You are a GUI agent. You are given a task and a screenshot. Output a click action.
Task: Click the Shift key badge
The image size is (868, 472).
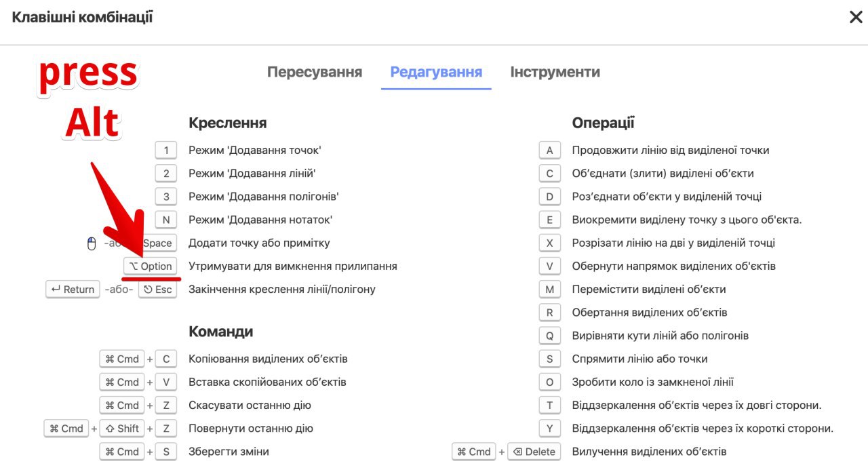coord(122,429)
